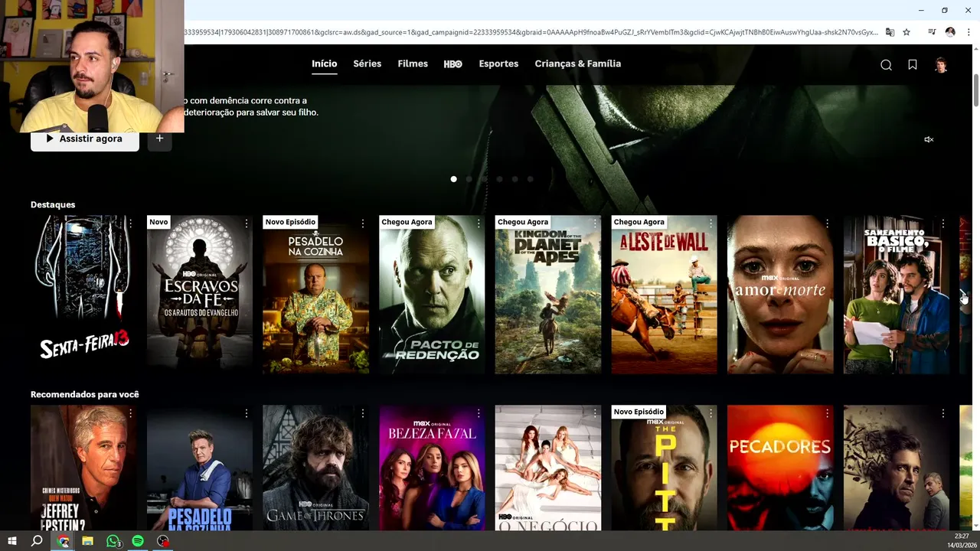
Task: Open Chrome user profile avatar
Action: tap(950, 32)
